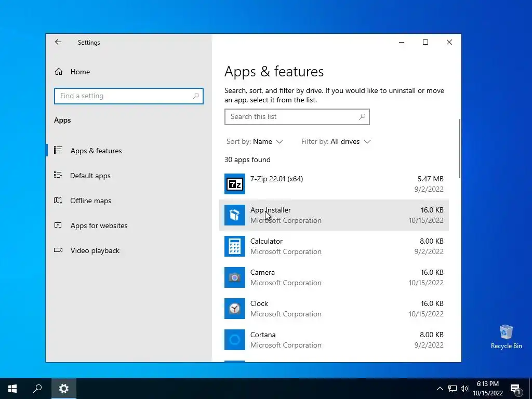The width and height of the screenshot is (532, 399).
Task: Click the App Installer icon
Action: pyautogui.click(x=235, y=215)
